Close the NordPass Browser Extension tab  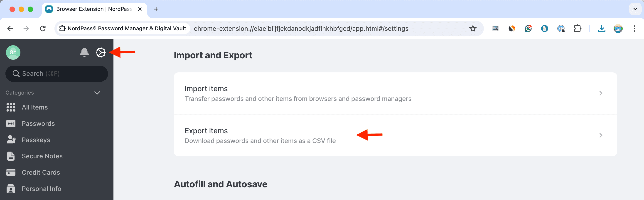140,9
